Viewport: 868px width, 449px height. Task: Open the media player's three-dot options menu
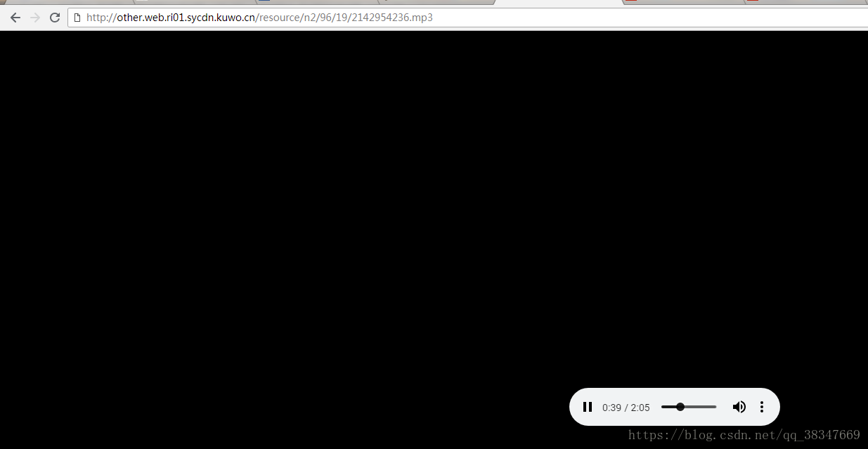tap(761, 407)
